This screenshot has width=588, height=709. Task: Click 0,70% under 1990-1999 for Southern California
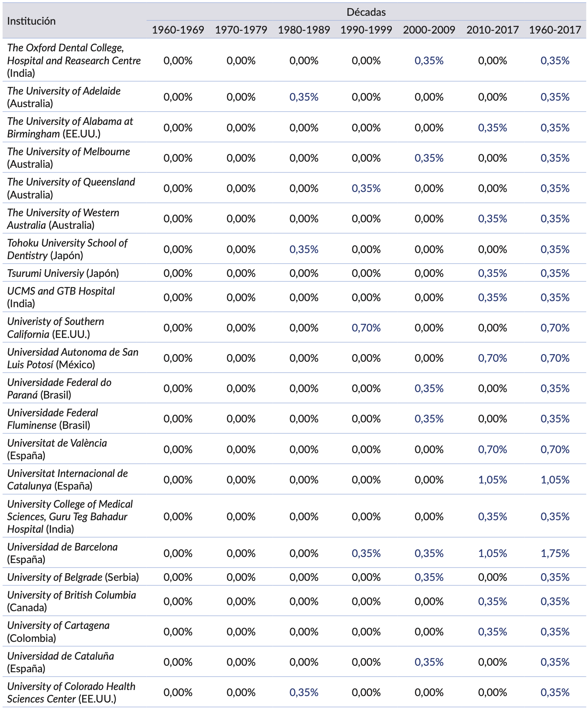click(366, 328)
